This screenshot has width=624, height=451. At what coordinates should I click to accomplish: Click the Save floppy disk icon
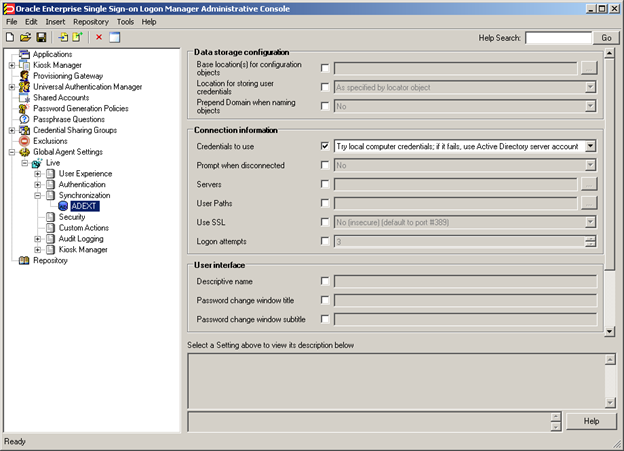pyautogui.click(x=41, y=37)
